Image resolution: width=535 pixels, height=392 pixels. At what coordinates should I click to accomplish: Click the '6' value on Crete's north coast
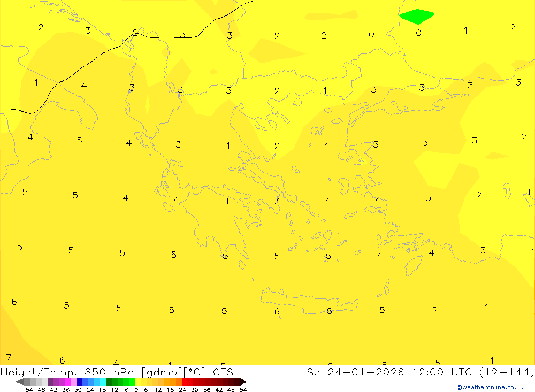[277, 311]
